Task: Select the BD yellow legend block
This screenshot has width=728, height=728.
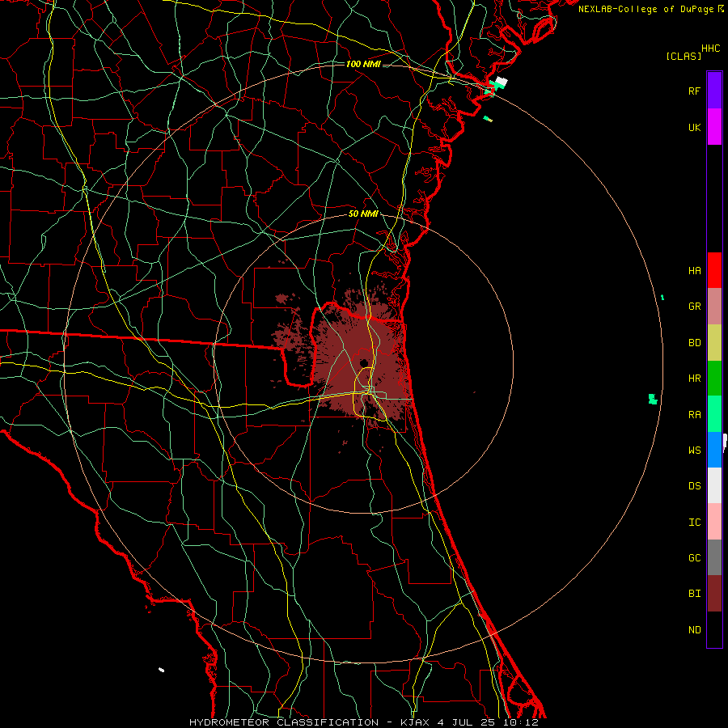Action: (x=714, y=342)
